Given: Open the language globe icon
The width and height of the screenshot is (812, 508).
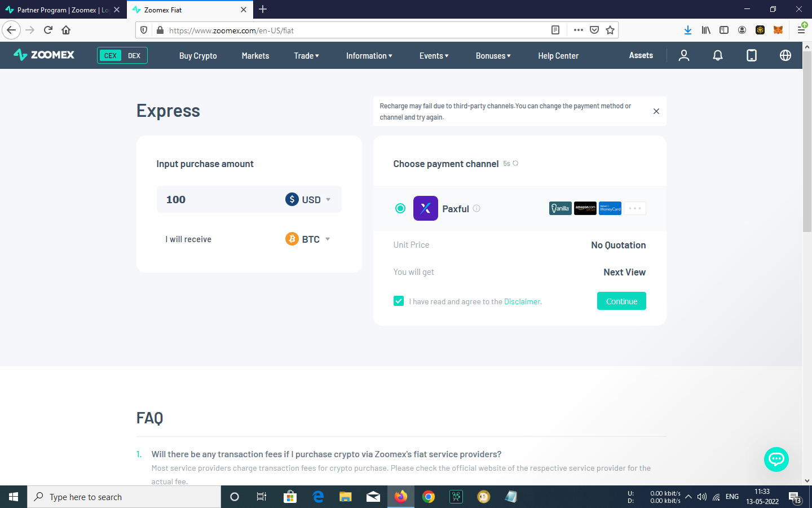Looking at the screenshot, I should click(785, 55).
